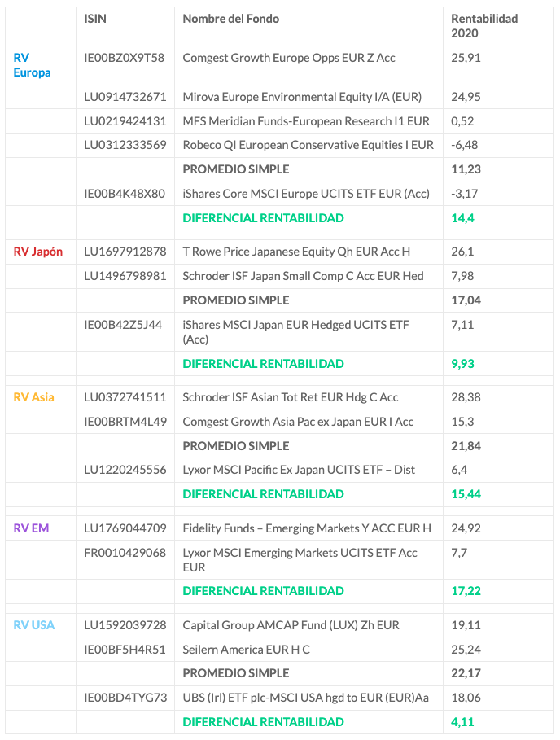
Task: Select Schroder ISF Asian Tot Ret fund
Action: [x=290, y=397]
